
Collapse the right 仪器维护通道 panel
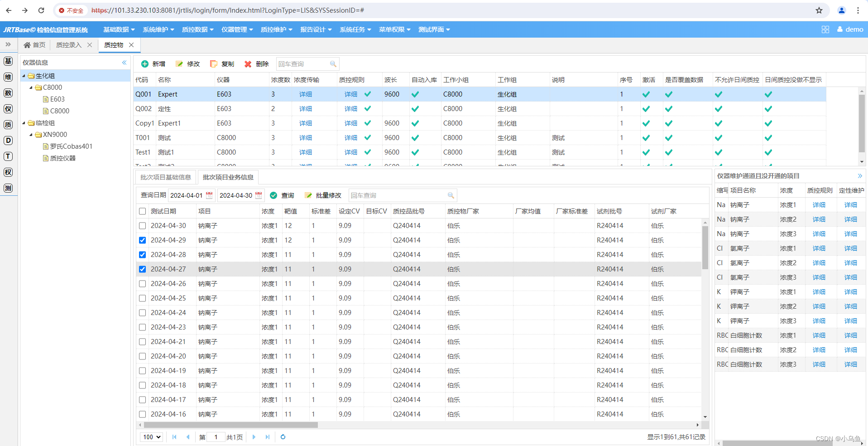[x=860, y=176]
